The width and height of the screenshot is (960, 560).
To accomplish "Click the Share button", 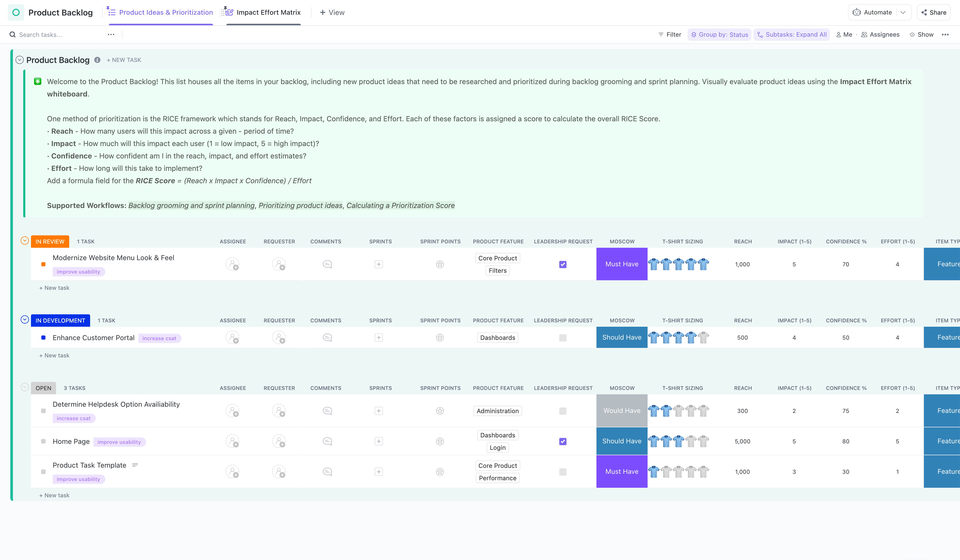I will click(933, 13).
